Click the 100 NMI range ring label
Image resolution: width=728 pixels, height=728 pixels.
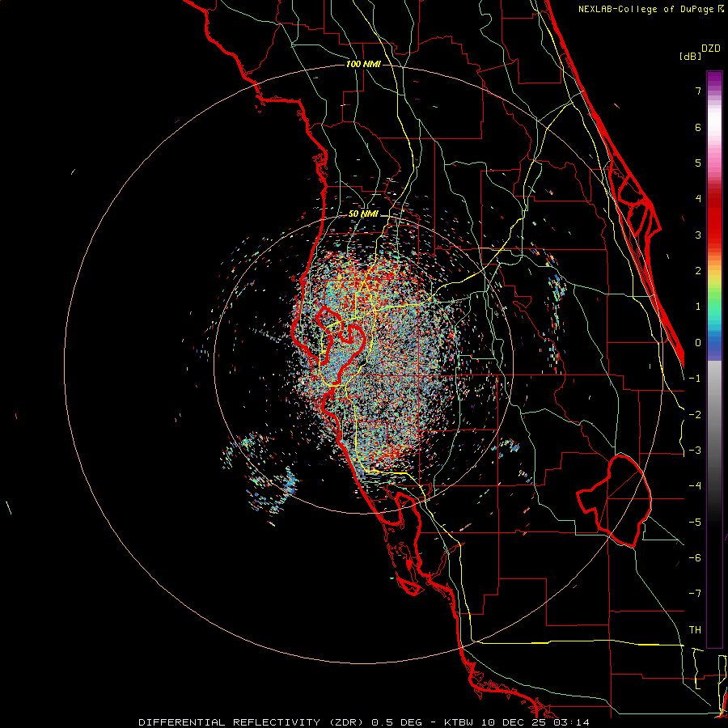coord(363,64)
